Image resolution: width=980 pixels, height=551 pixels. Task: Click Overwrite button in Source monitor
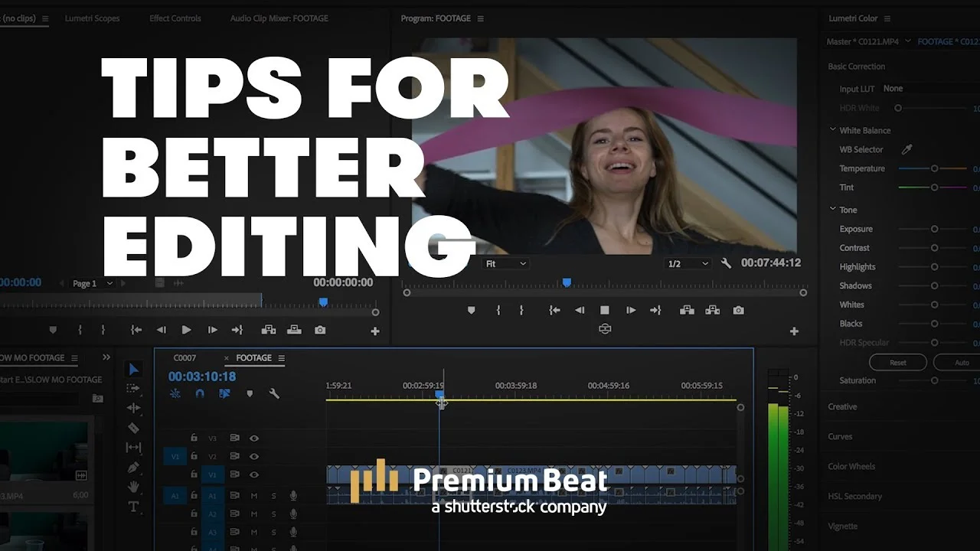point(294,330)
